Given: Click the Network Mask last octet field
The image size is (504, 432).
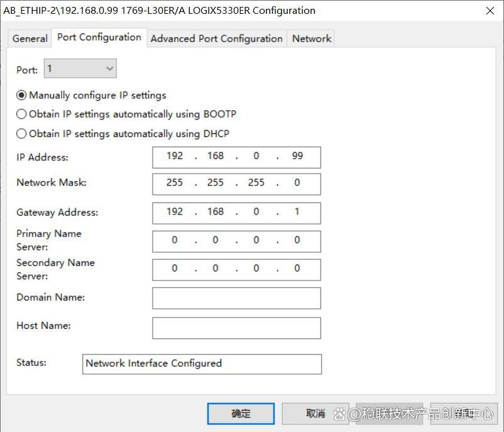Looking at the screenshot, I should coord(297,183).
